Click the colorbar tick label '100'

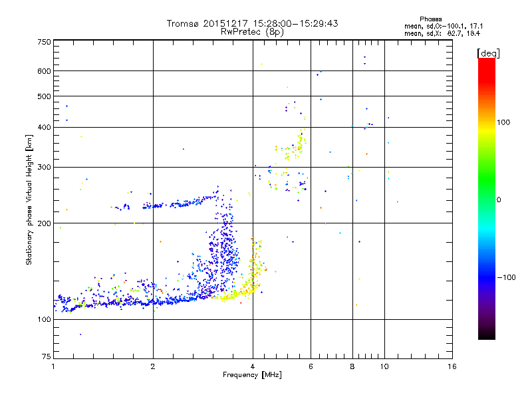pos(503,122)
